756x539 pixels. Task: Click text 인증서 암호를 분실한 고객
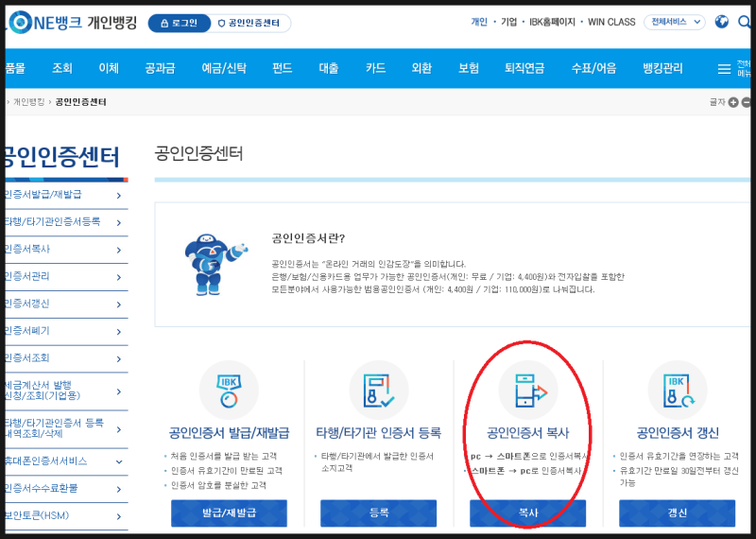click(218, 485)
